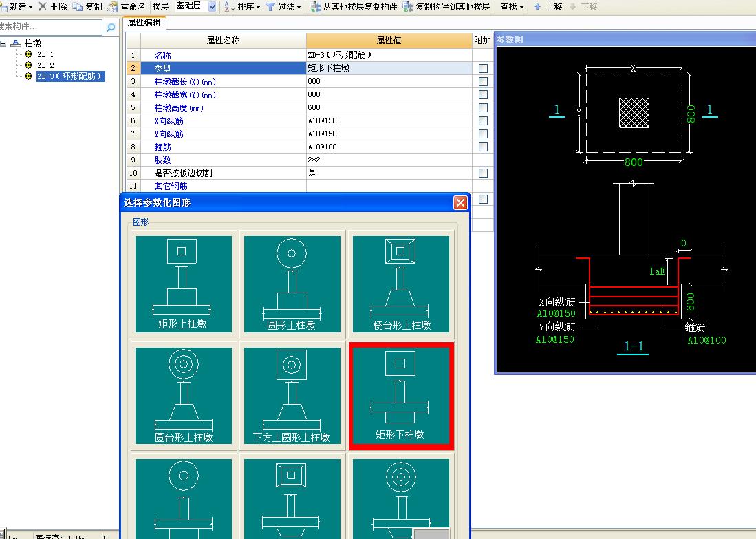Image resolution: width=756 pixels, height=539 pixels.
Task: Toggle the 附加 checkbox for 是否按板边切割 row
Action: point(483,173)
